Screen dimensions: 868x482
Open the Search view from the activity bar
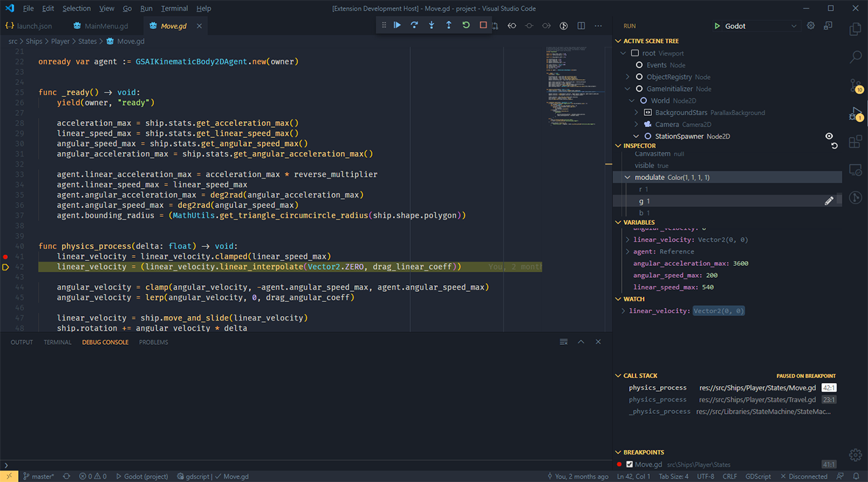pyautogui.click(x=855, y=57)
